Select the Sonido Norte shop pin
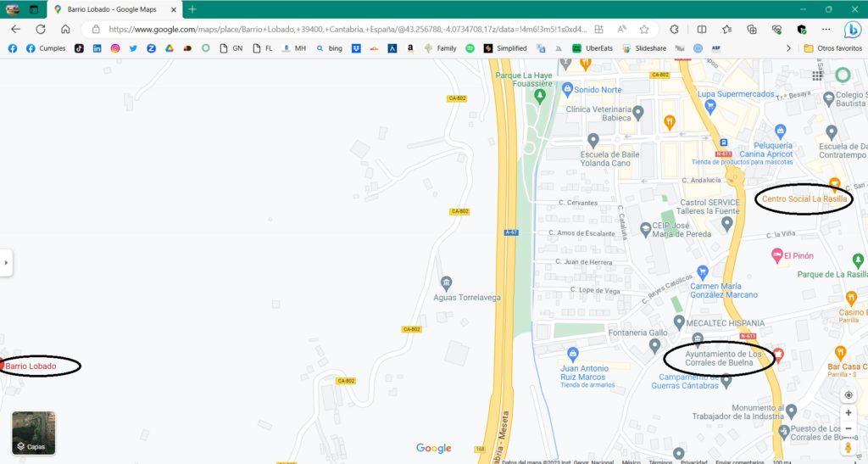Viewport: 868px width, 464px height. coord(567,88)
